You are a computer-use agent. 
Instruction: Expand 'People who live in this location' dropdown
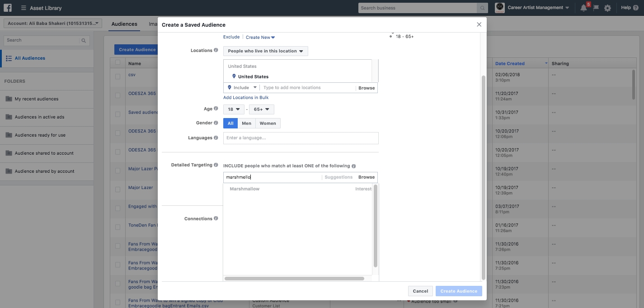click(x=265, y=51)
